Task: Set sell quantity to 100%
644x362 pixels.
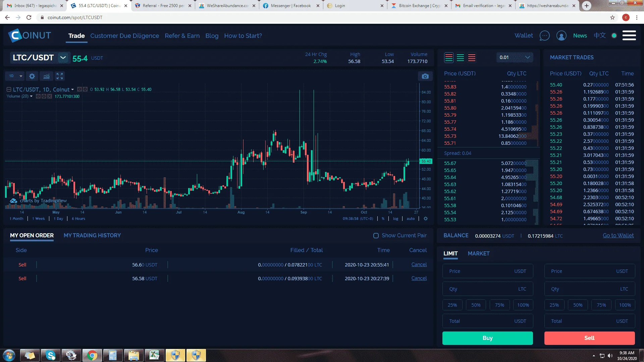Action: pyautogui.click(x=625, y=305)
